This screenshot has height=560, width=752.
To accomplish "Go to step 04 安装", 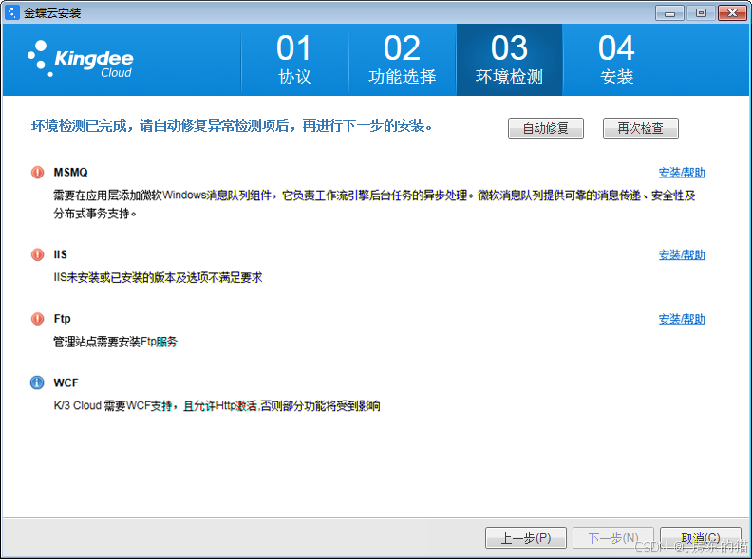I will coord(616,60).
